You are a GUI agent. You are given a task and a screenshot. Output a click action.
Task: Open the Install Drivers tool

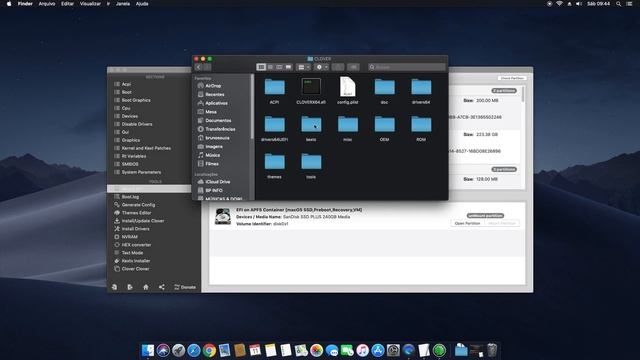136,229
